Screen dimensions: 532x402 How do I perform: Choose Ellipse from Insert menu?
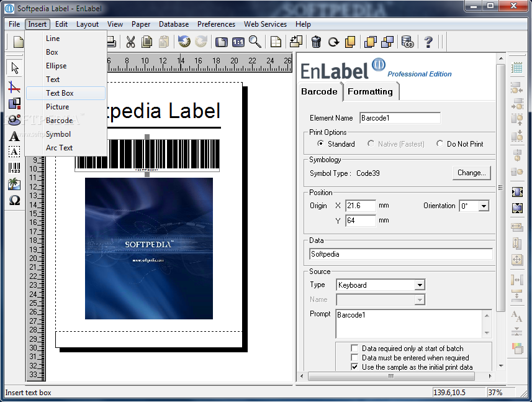pos(65,66)
